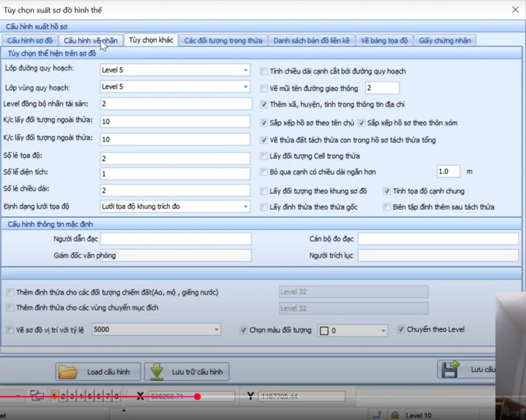Click the snap icon left of the lock
Image resolution: width=526 pixels, height=420 pixels.
pos(376,415)
